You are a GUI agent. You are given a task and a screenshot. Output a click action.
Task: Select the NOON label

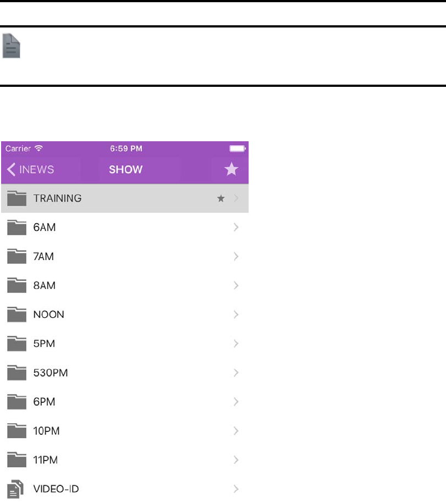(49, 314)
